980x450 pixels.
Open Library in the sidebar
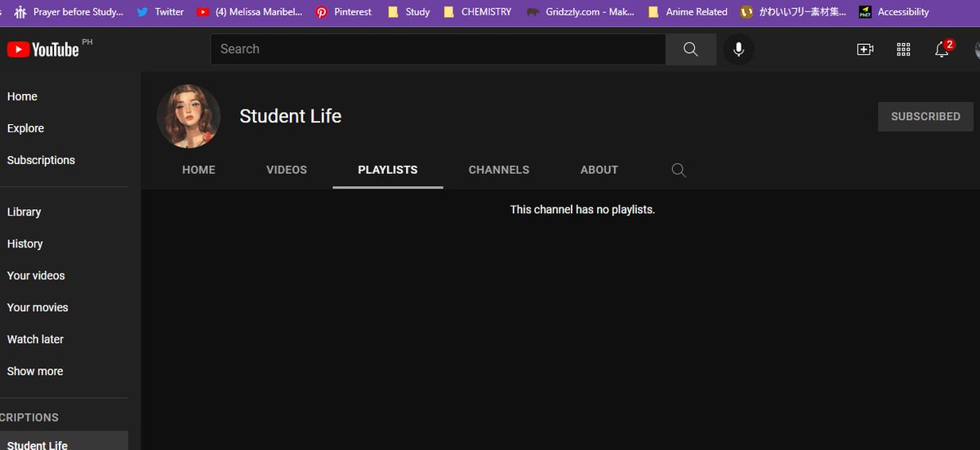(24, 212)
